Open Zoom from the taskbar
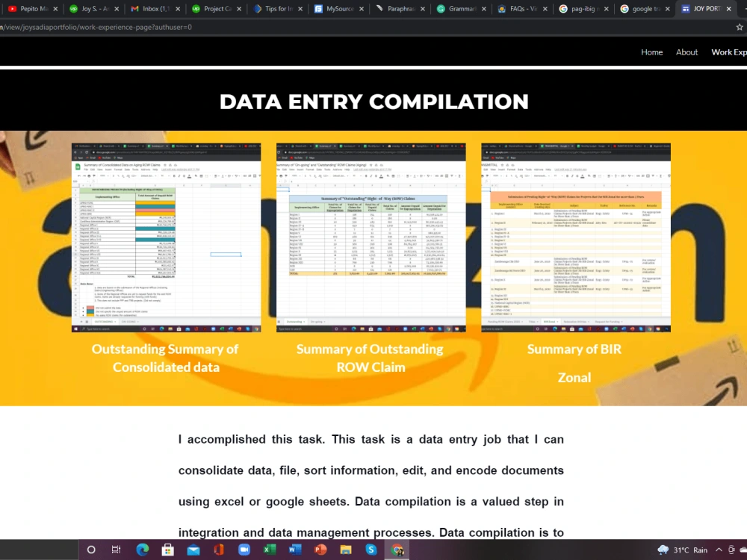 (244, 550)
